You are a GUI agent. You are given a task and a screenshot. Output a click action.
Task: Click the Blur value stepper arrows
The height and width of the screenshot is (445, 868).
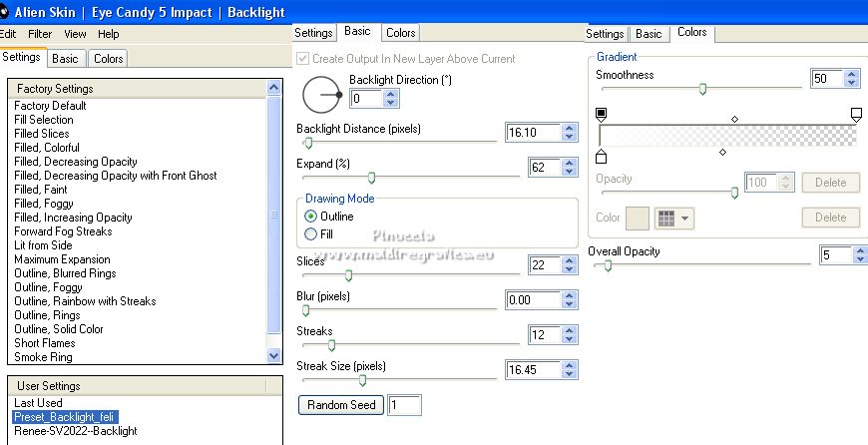coord(569,300)
